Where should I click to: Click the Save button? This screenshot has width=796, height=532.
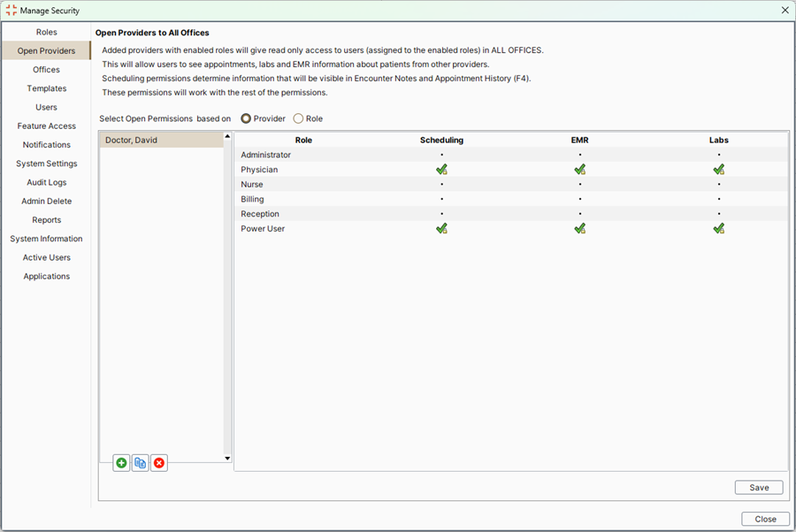[758, 488]
